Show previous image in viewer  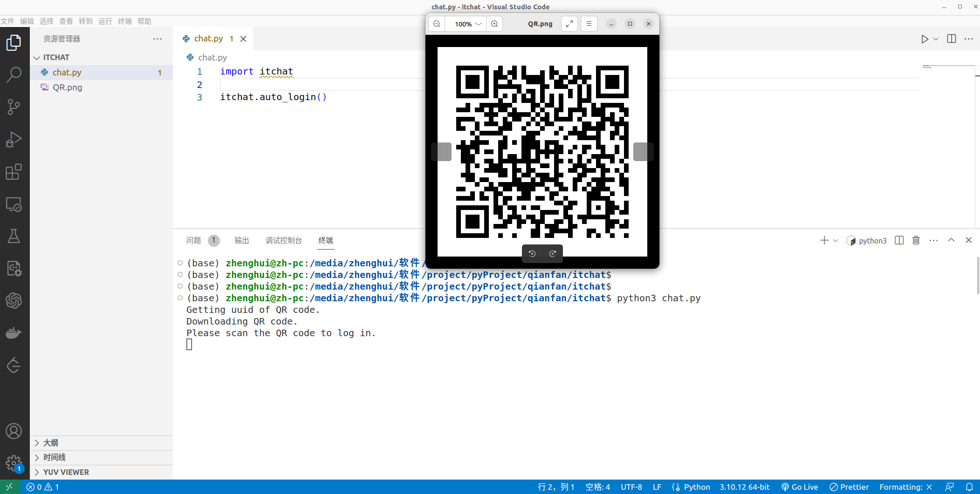point(441,152)
